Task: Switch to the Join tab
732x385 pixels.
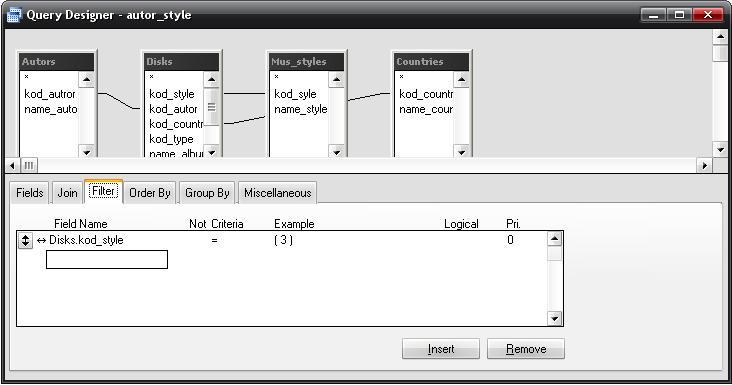Action: coord(67,193)
